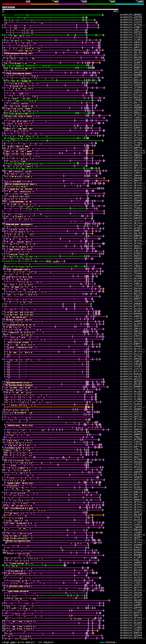The height and width of the screenshot is (644, 146).
Task: Select the UniRef100_B7ZXA1 label
Action: (x=131, y=95)
